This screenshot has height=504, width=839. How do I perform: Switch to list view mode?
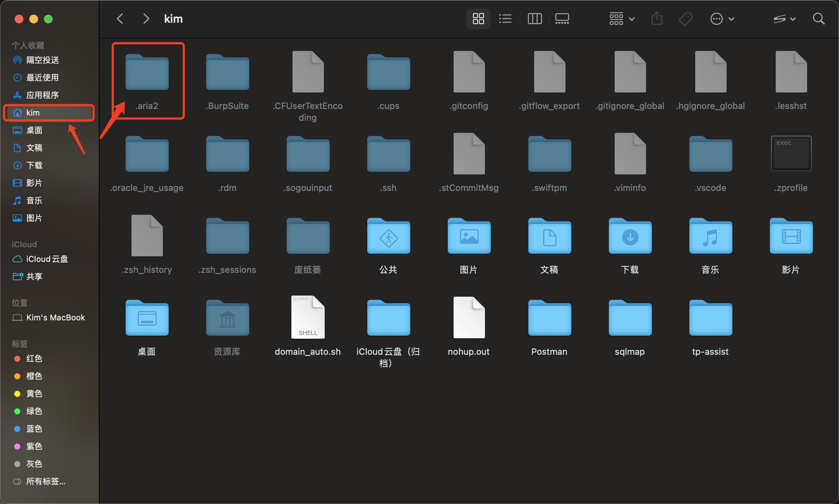click(505, 19)
